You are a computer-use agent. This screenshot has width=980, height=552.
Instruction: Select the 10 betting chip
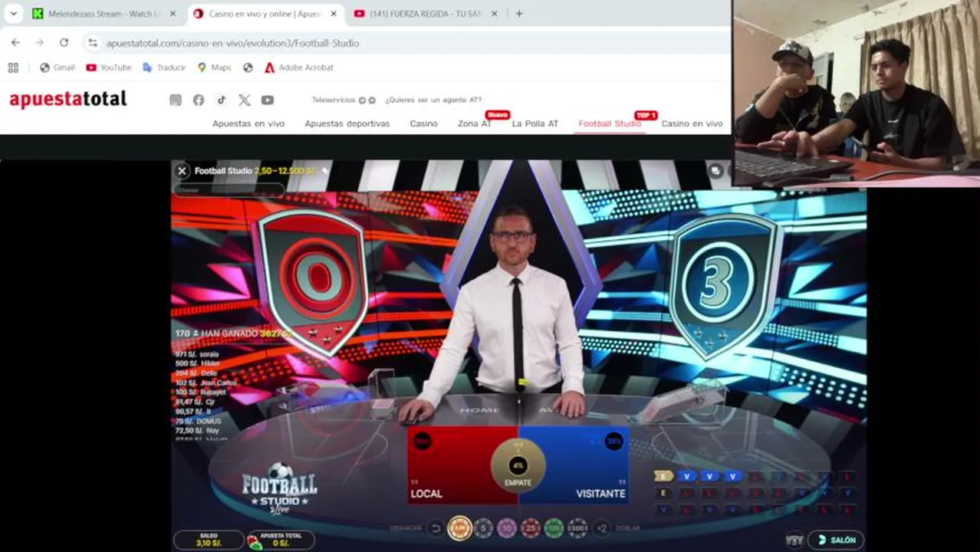tap(507, 528)
